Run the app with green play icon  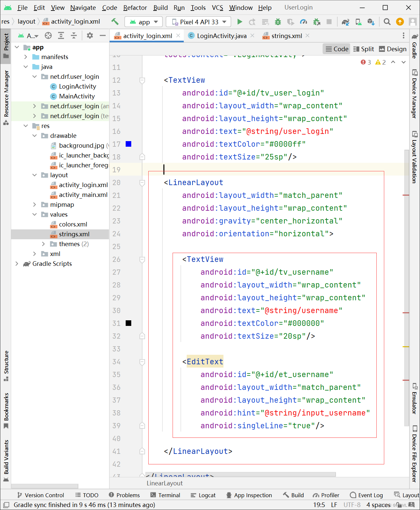click(240, 22)
